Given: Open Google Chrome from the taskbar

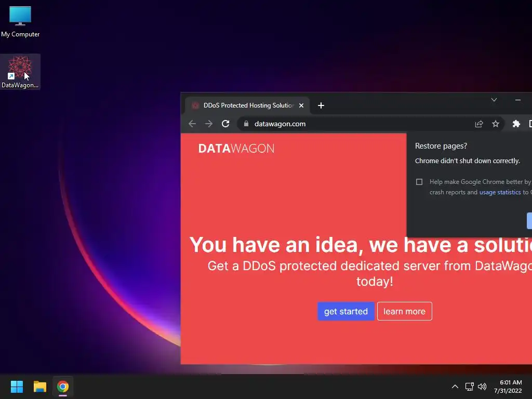Looking at the screenshot, I should [x=63, y=387].
